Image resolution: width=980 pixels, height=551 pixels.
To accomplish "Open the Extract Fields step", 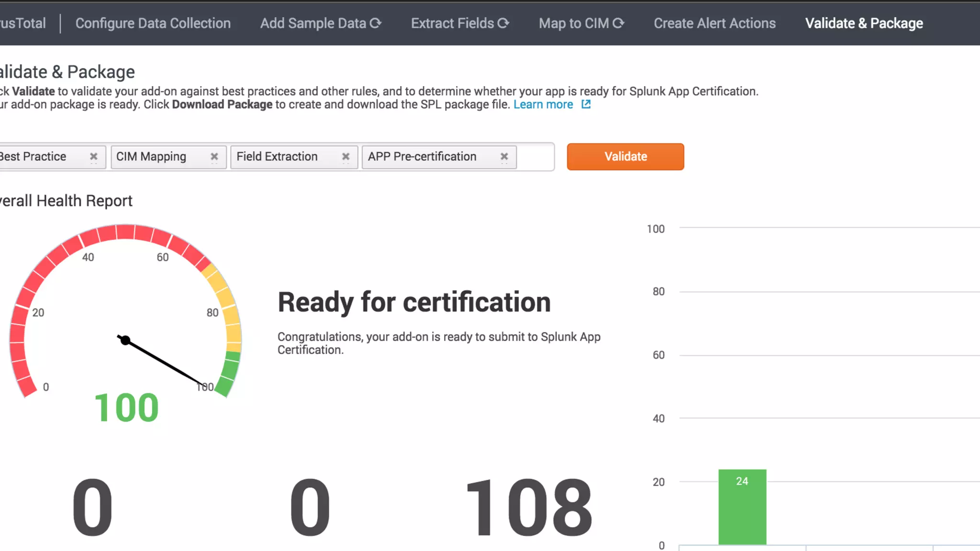I will pos(452,23).
